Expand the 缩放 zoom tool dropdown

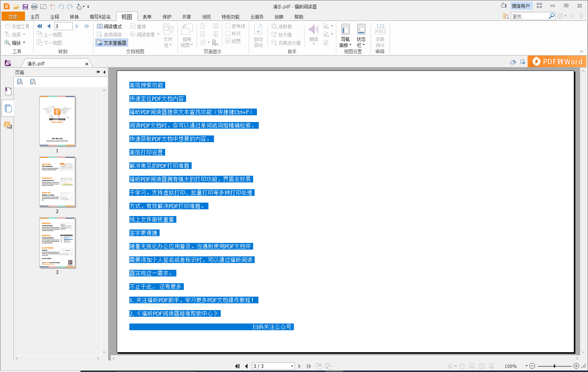click(x=24, y=43)
